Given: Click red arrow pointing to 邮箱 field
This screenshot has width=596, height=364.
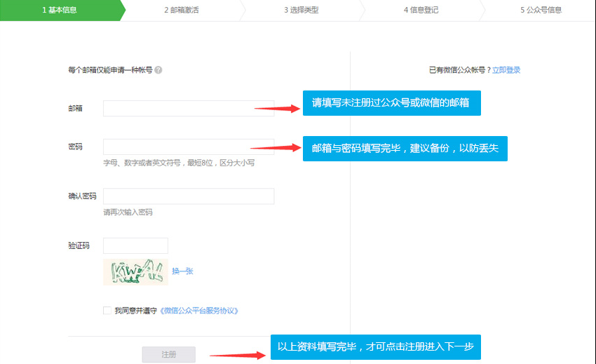Looking at the screenshot, I should click(276, 108).
